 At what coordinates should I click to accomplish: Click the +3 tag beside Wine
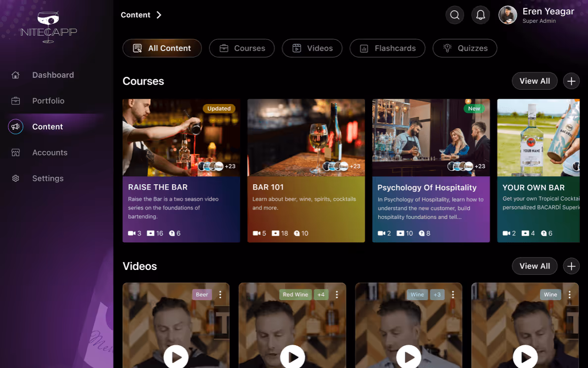[x=437, y=295]
